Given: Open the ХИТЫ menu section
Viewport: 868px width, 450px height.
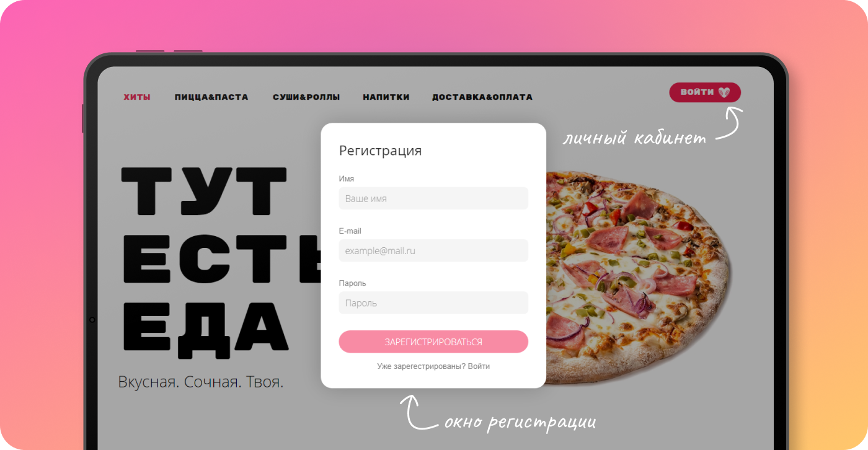Looking at the screenshot, I should 137,97.
